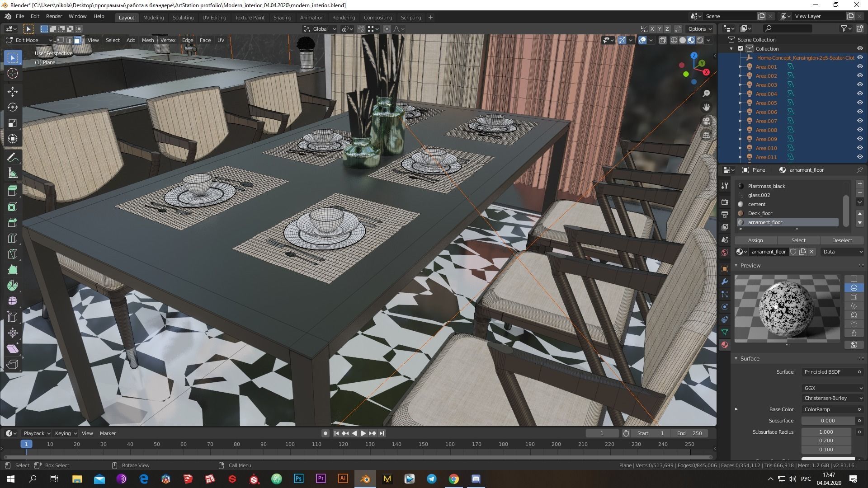868x488 pixels.
Task: Toggle the camera view icon
Action: (x=706, y=121)
